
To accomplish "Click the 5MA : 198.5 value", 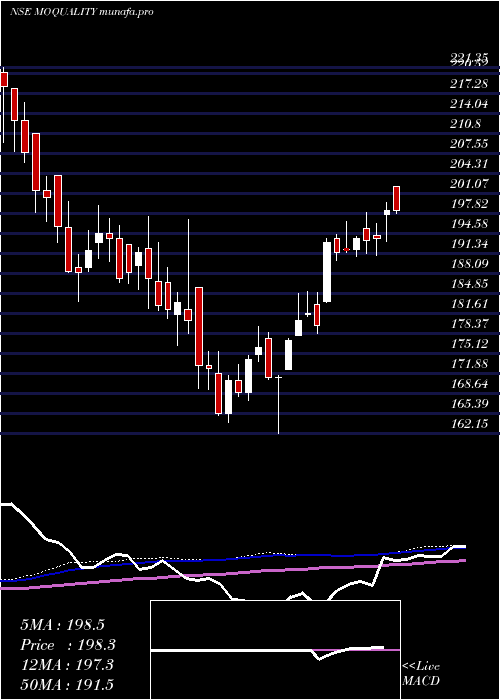I will tap(62, 625).
